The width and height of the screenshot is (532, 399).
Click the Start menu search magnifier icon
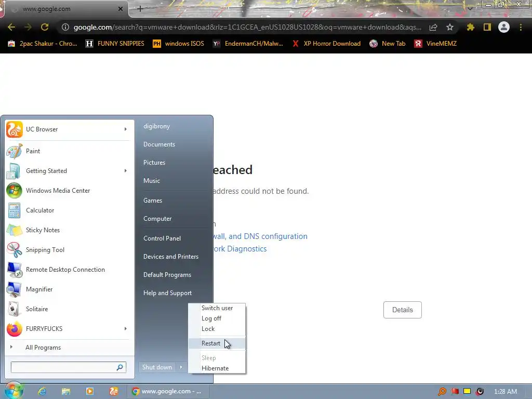pyautogui.click(x=120, y=367)
